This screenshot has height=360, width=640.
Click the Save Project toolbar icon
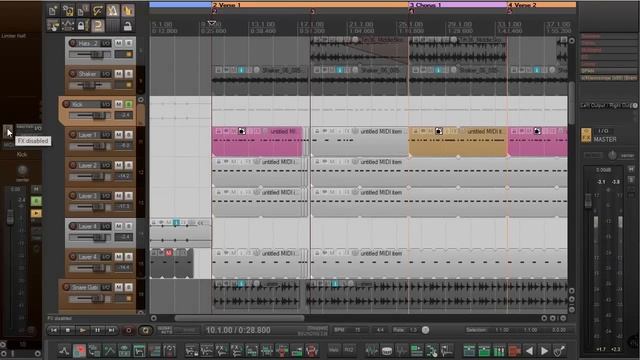click(82, 11)
